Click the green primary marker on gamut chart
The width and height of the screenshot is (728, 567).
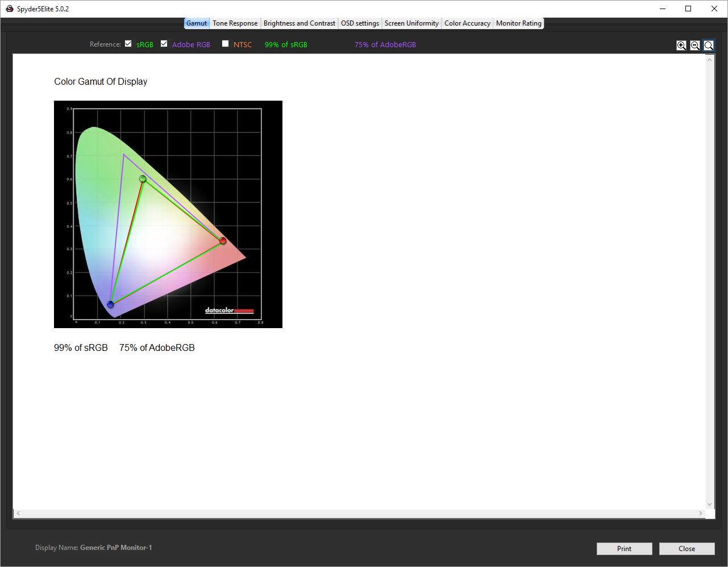pyautogui.click(x=143, y=179)
